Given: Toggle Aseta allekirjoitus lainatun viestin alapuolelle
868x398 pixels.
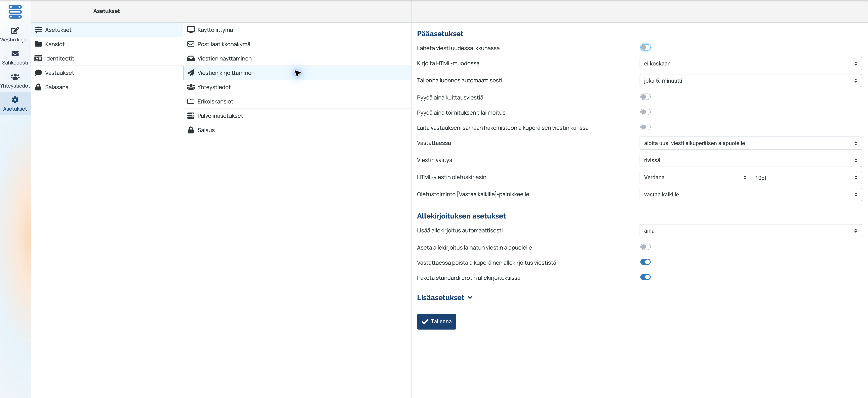Looking at the screenshot, I should click(645, 247).
